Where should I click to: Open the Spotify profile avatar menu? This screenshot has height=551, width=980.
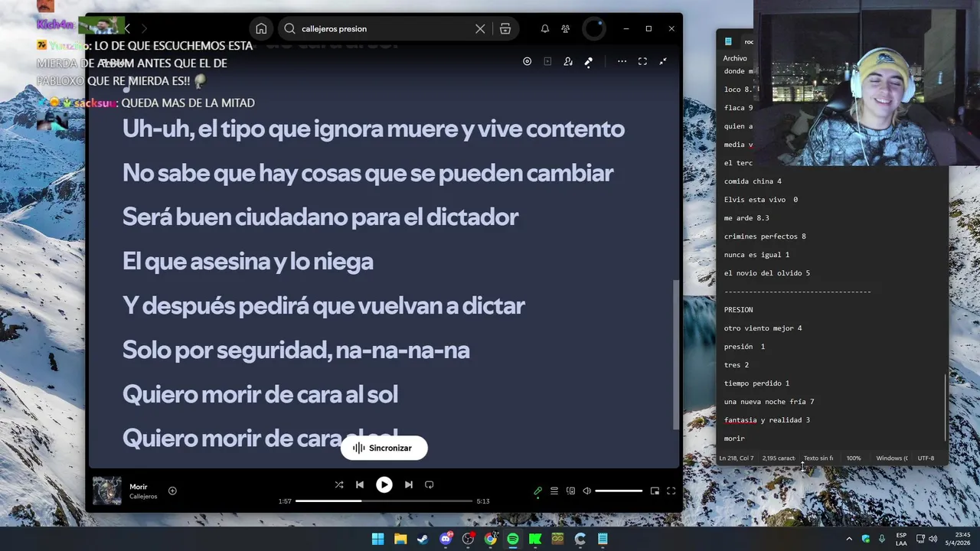[594, 28]
